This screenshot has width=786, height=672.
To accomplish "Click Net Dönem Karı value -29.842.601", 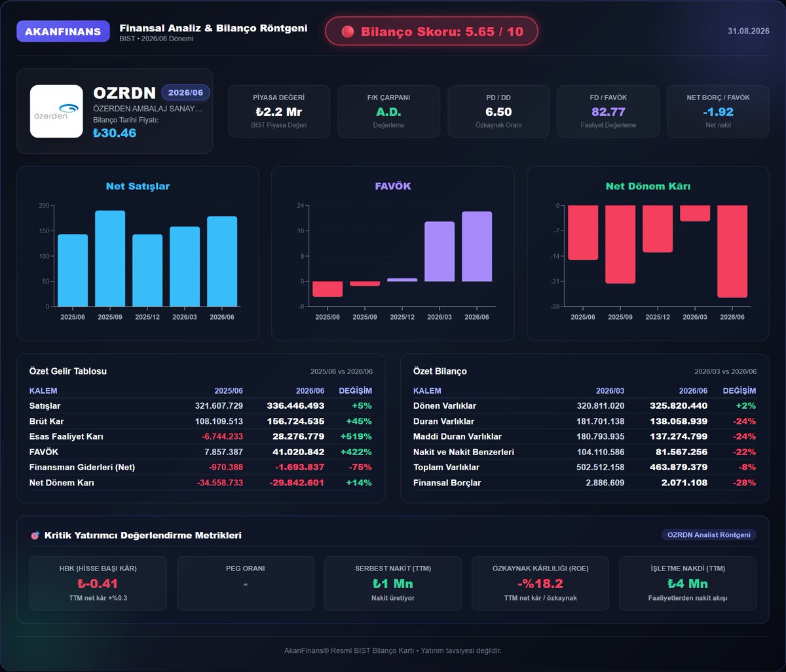I will 297,483.
